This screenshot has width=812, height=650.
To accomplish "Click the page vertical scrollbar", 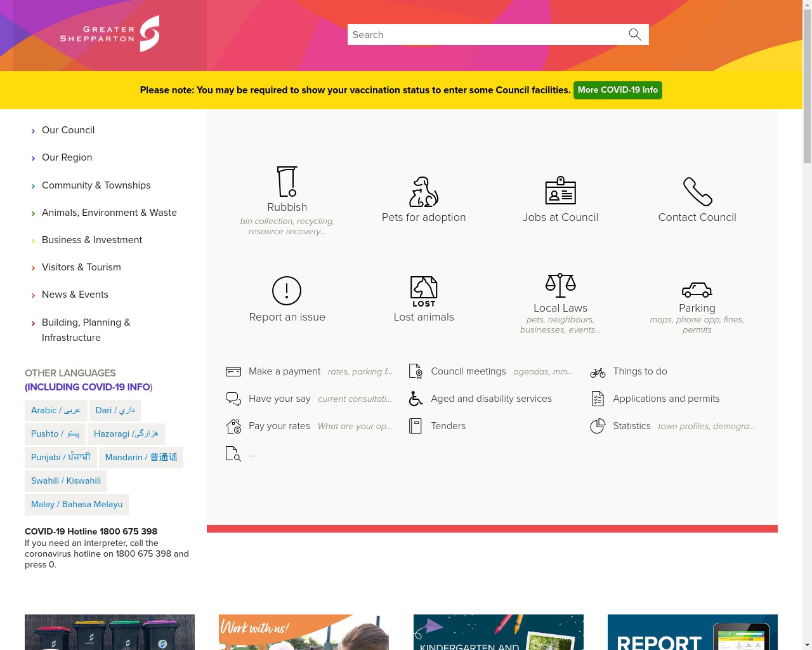I will pyautogui.click(x=807, y=317).
